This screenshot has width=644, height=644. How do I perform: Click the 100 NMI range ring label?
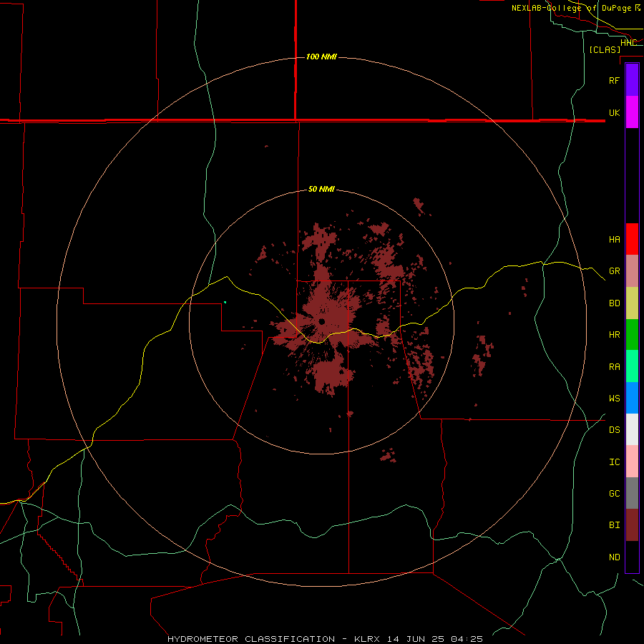321,57
